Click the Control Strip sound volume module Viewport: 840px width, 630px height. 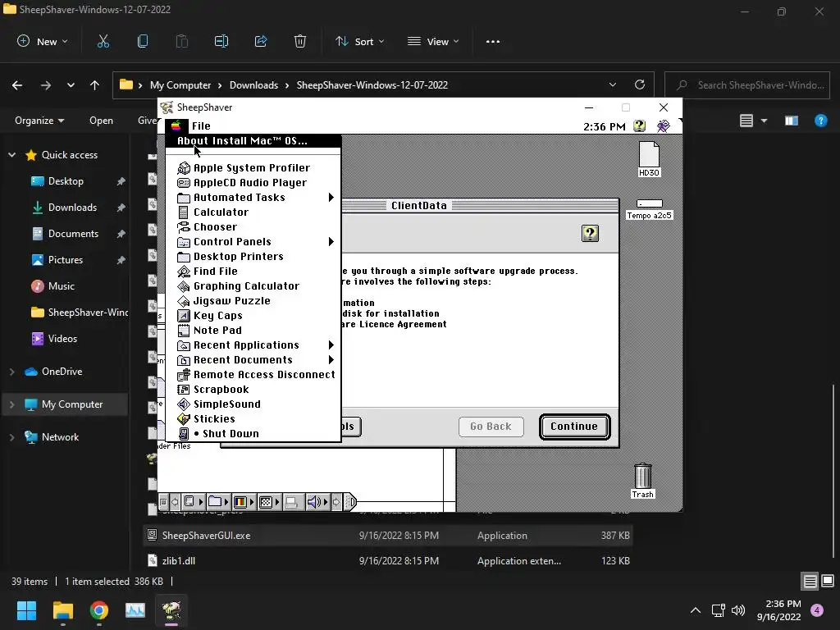point(317,502)
